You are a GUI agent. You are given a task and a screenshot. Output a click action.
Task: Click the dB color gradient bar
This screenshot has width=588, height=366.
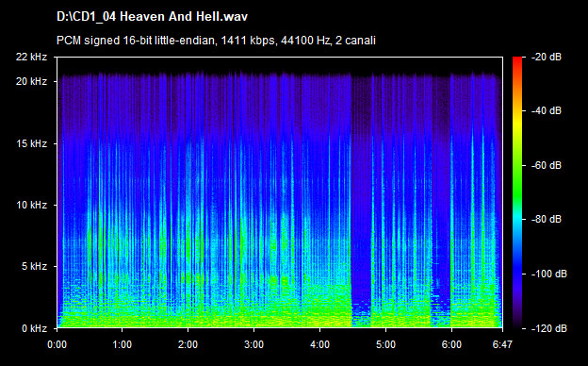pyautogui.click(x=517, y=193)
